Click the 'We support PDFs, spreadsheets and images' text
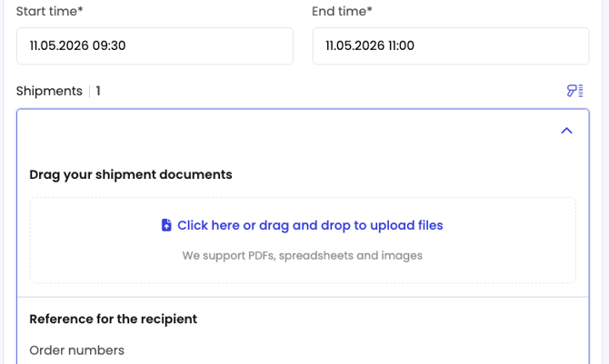The image size is (609, 364). [302, 256]
